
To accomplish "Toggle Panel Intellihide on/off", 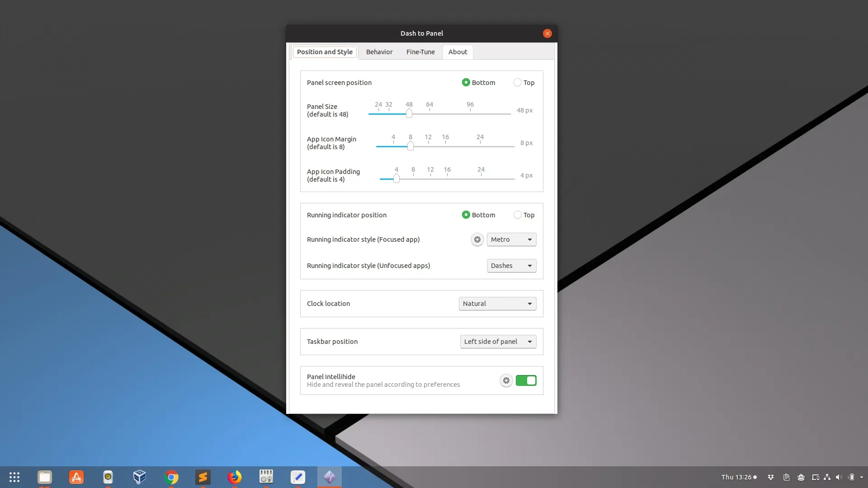I will click(x=525, y=380).
